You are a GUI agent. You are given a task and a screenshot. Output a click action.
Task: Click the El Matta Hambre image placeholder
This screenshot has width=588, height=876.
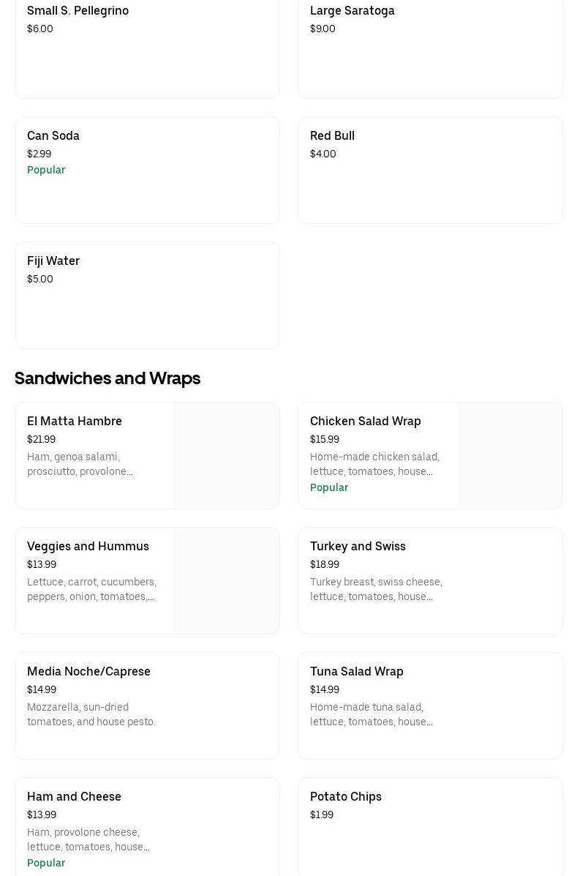(226, 455)
